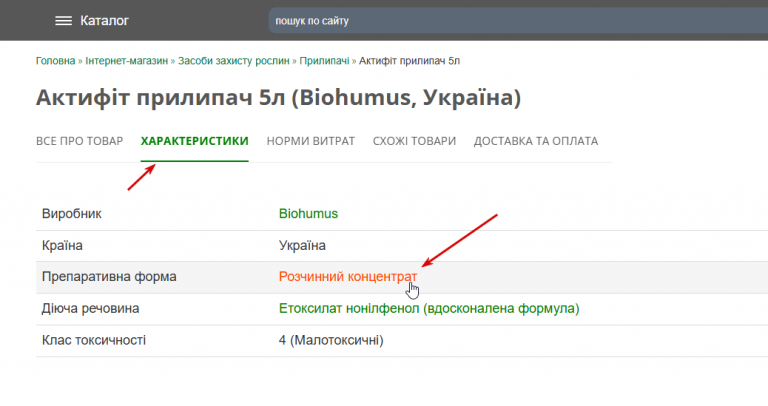
Task: Go to Головна breadcrumb link
Action: click(x=55, y=61)
